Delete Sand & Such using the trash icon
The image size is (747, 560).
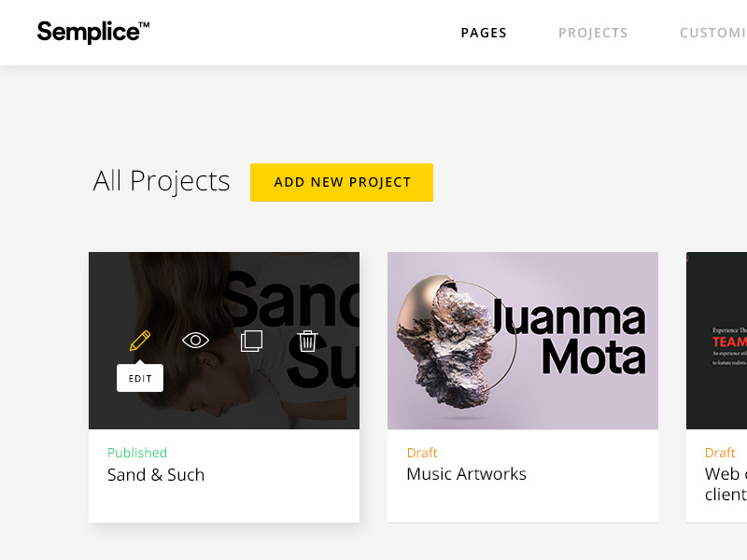point(307,341)
